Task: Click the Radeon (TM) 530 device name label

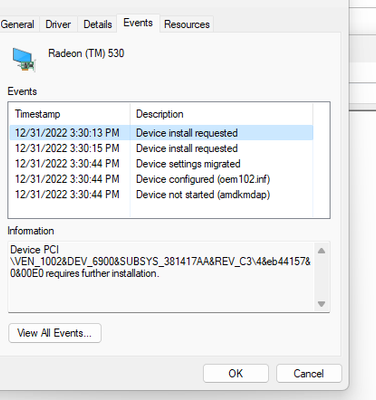Action: (86, 53)
